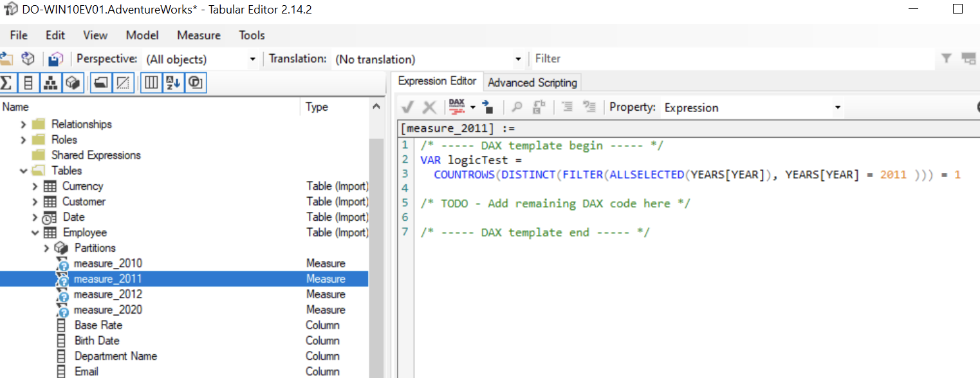Click the Save to database icon
This screenshot has width=980, height=378.
click(x=56, y=59)
